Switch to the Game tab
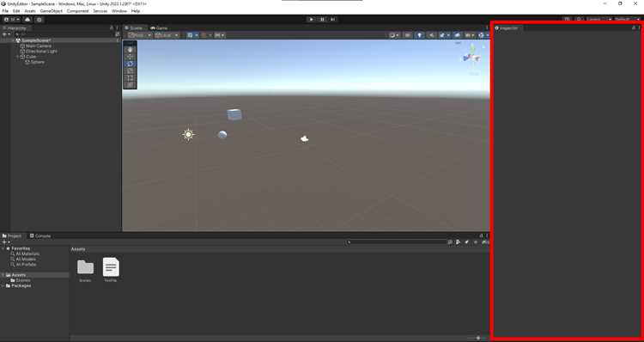 click(159, 28)
